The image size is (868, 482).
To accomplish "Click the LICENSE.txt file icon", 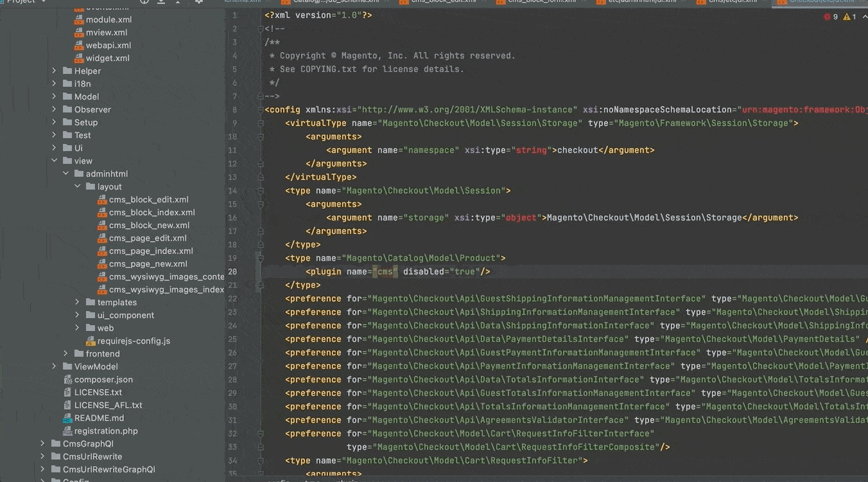I will (67, 393).
